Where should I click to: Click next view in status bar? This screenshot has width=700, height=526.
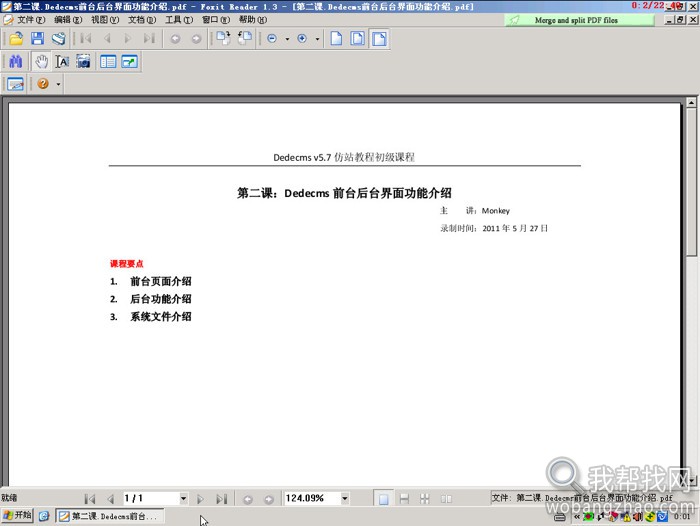[268, 499]
